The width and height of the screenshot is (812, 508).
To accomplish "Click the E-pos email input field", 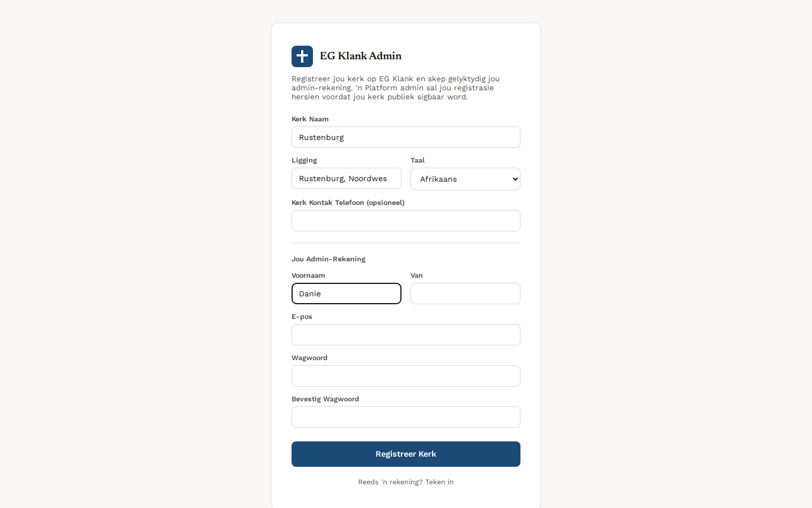I will (x=406, y=335).
